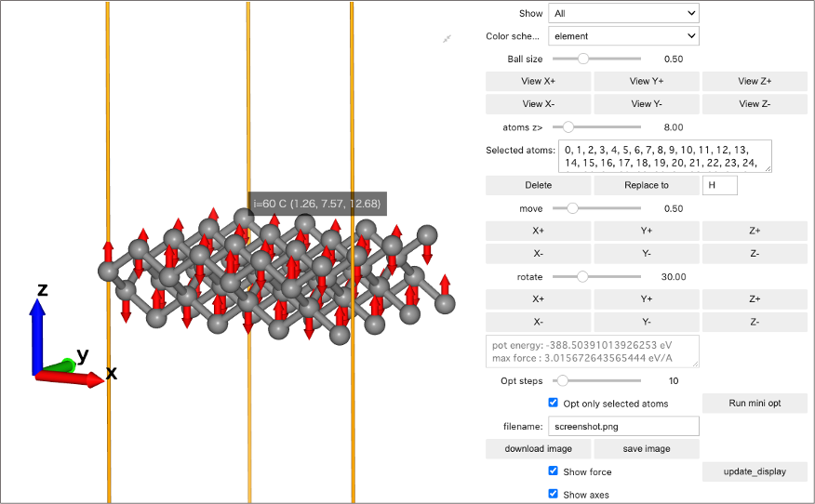Viewport: 815px width, 504px height.
Task: Disable the Show force checkbox
Action: pos(554,471)
